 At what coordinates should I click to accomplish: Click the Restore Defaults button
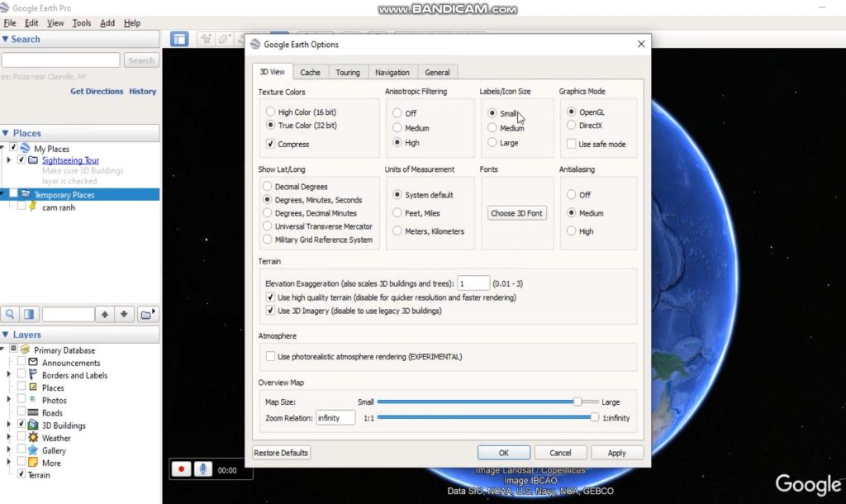click(282, 453)
